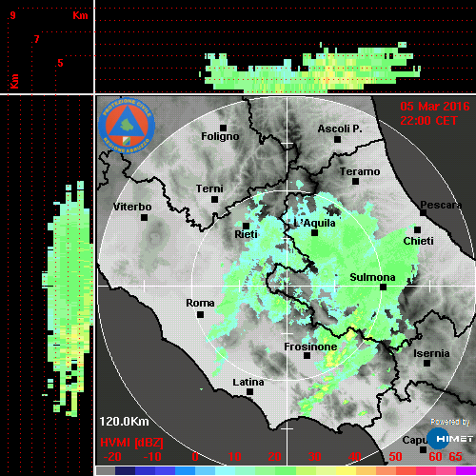The image size is (476, 476).
Task: Click the Isernia city marker square
Action: tap(426, 363)
